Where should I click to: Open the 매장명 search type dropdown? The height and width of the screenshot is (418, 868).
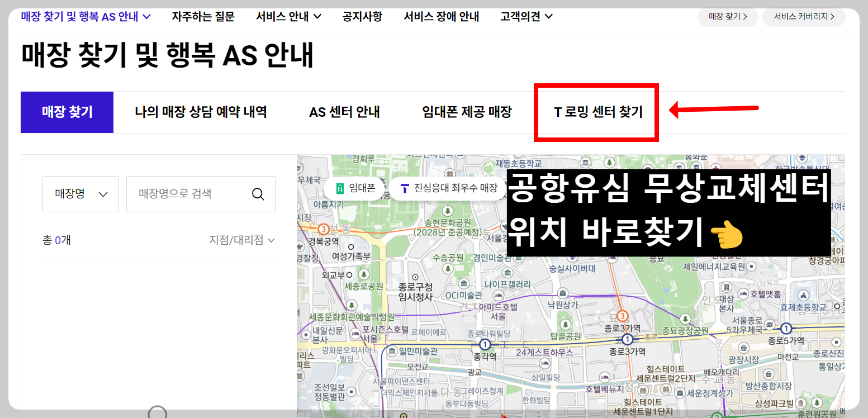(80, 194)
